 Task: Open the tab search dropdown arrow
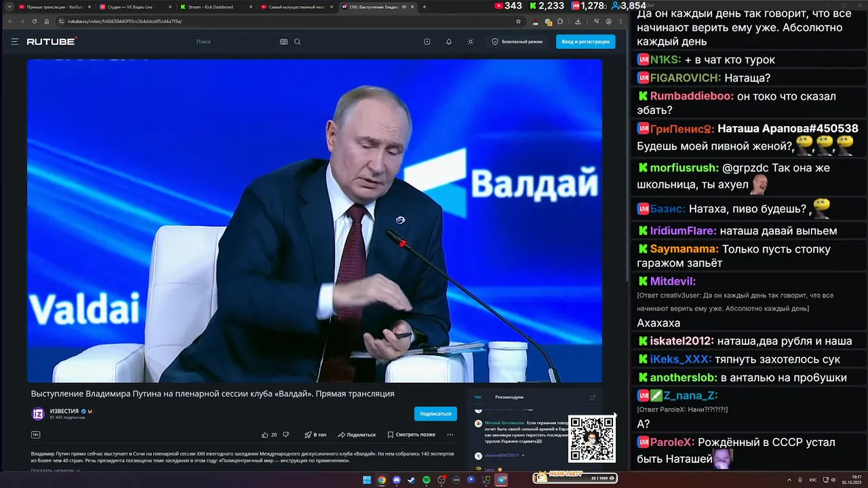pyautogui.click(x=9, y=7)
